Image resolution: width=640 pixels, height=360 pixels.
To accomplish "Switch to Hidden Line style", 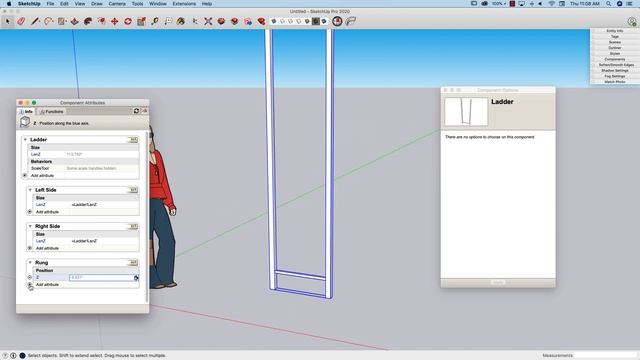I will (x=299, y=21).
